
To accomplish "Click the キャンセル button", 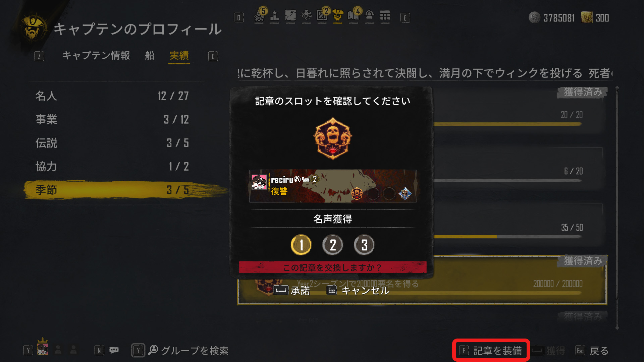I will [358, 291].
